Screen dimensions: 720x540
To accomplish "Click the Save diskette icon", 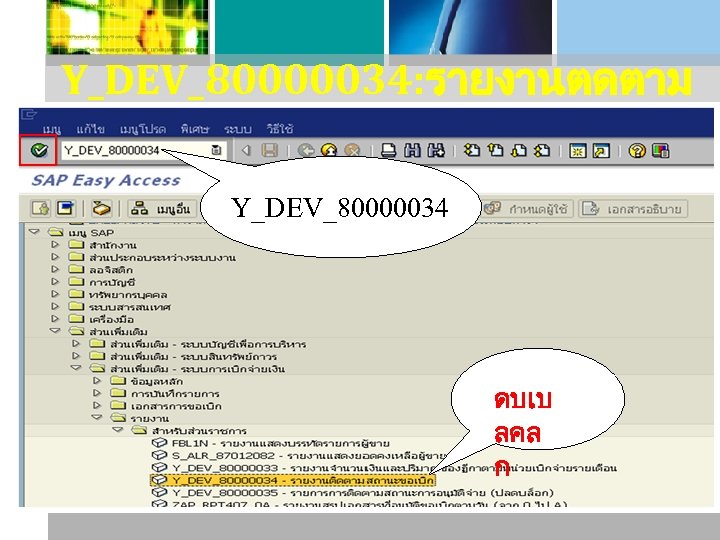I will coord(270,150).
